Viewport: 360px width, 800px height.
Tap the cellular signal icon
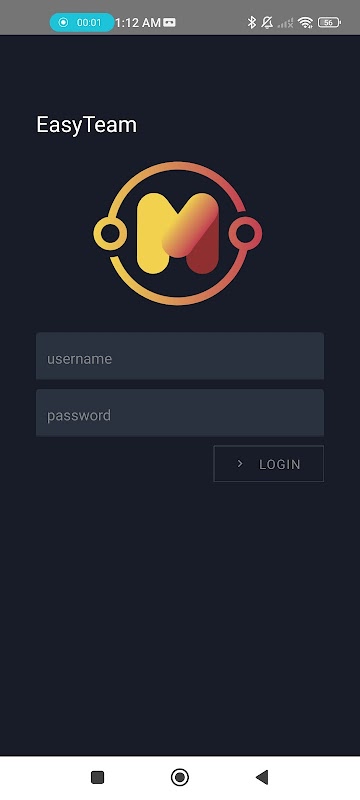coord(286,23)
